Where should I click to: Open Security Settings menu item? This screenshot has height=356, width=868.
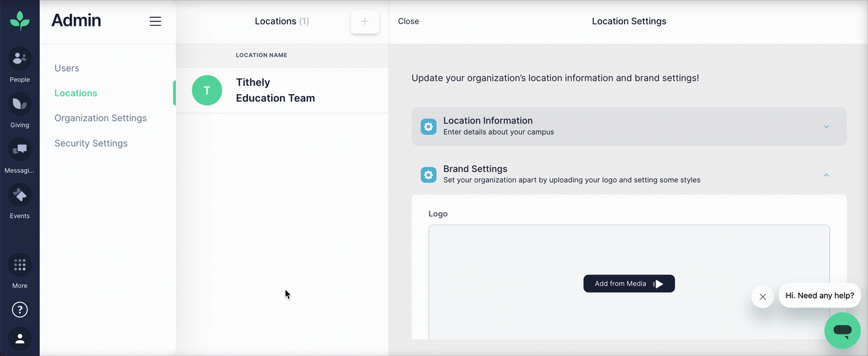point(91,143)
